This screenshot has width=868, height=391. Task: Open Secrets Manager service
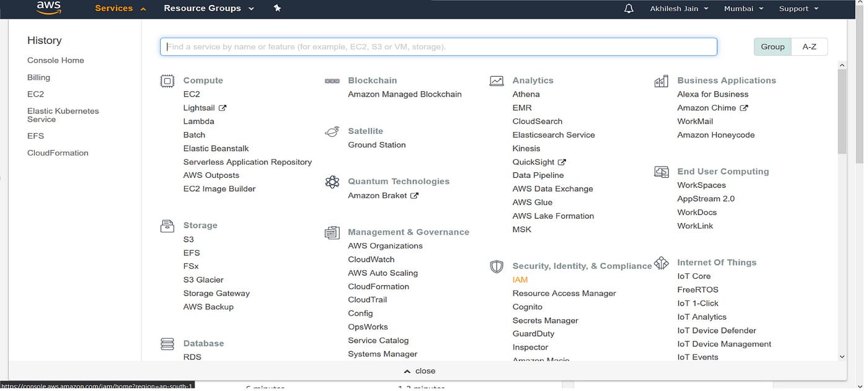pos(545,321)
